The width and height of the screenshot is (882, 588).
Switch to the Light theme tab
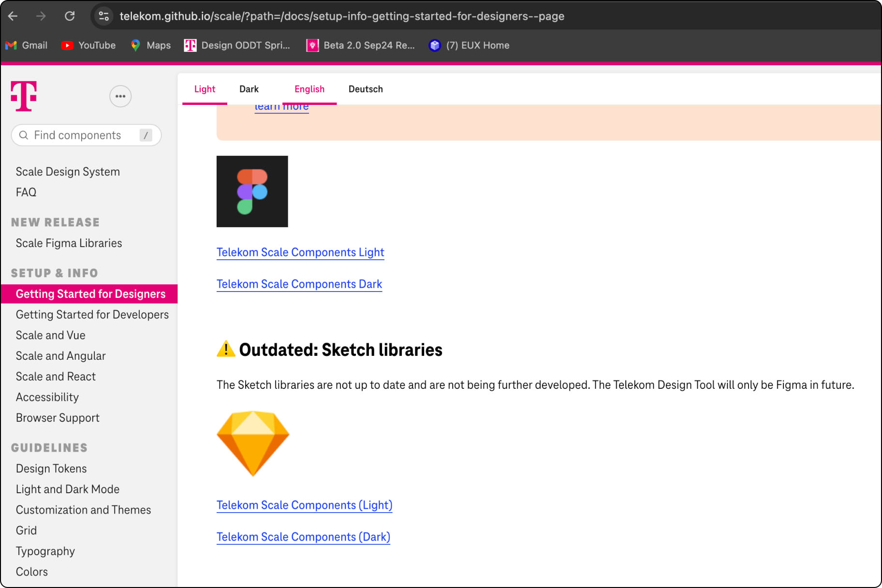click(x=205, y=89)
